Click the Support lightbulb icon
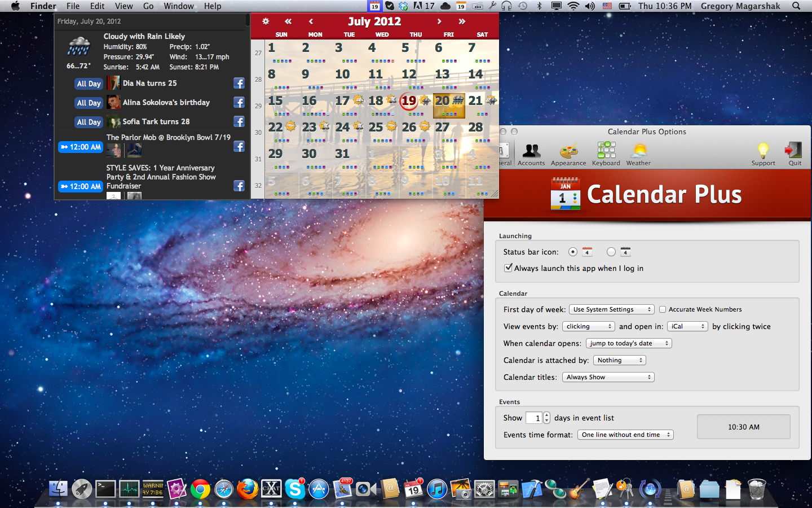The image size is (812, 508). coord(763,150)
